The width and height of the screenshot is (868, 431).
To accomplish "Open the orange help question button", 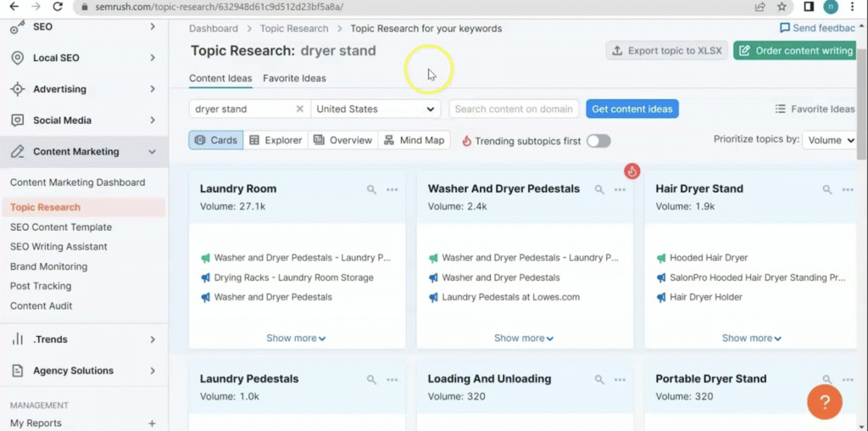I will [x=824, y=401].
